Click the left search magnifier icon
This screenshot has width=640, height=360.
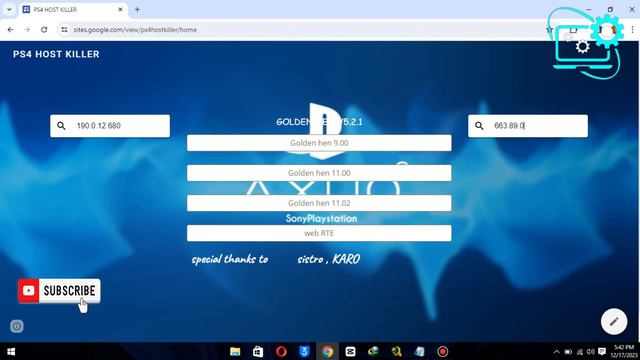61,126
